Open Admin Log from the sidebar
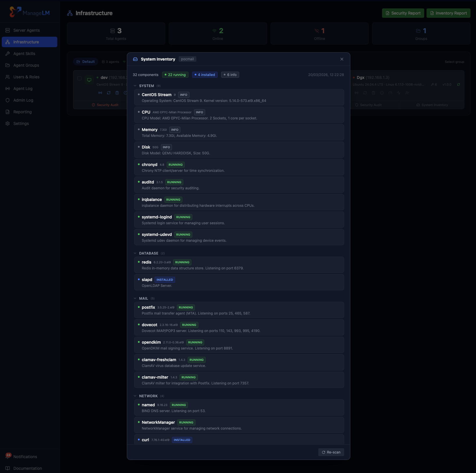This screenshot has height=473, width=476. coord(23,100)
